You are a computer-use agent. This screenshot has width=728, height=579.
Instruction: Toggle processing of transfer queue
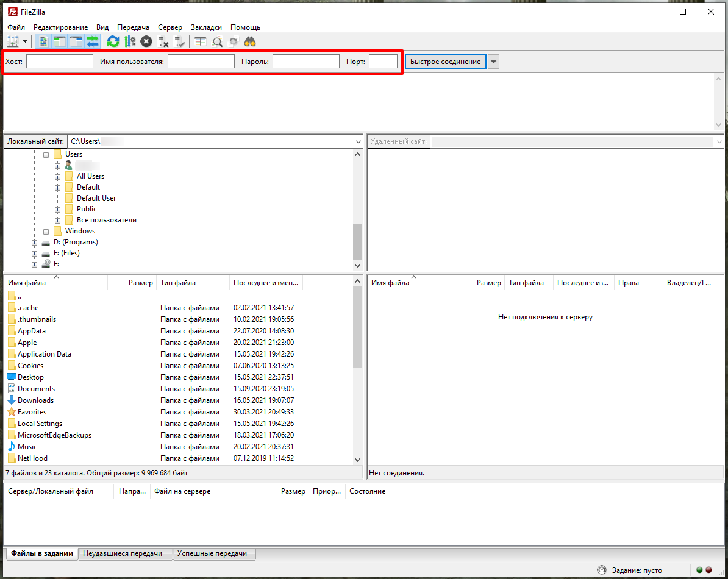tap(130, 41)
